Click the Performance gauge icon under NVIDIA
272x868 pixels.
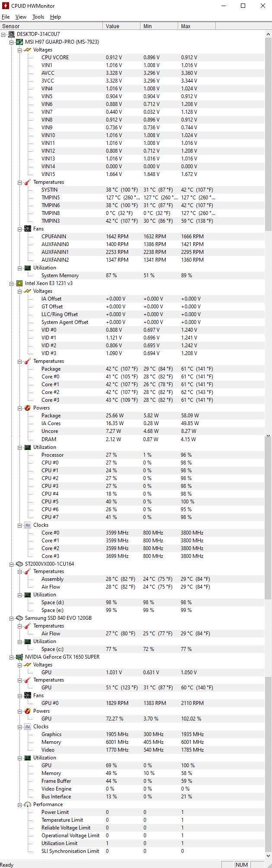28,805
